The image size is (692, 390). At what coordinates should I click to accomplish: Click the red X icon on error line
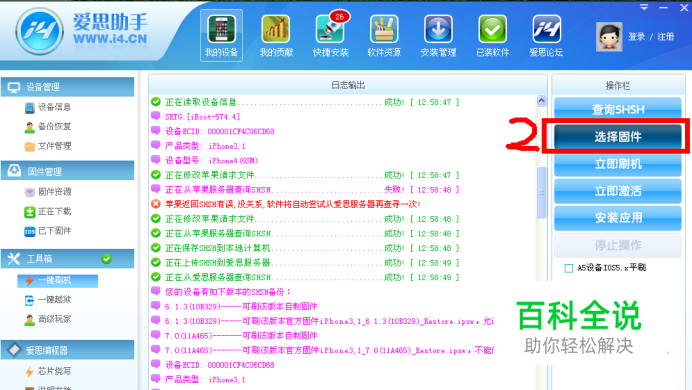coord(155,204)
